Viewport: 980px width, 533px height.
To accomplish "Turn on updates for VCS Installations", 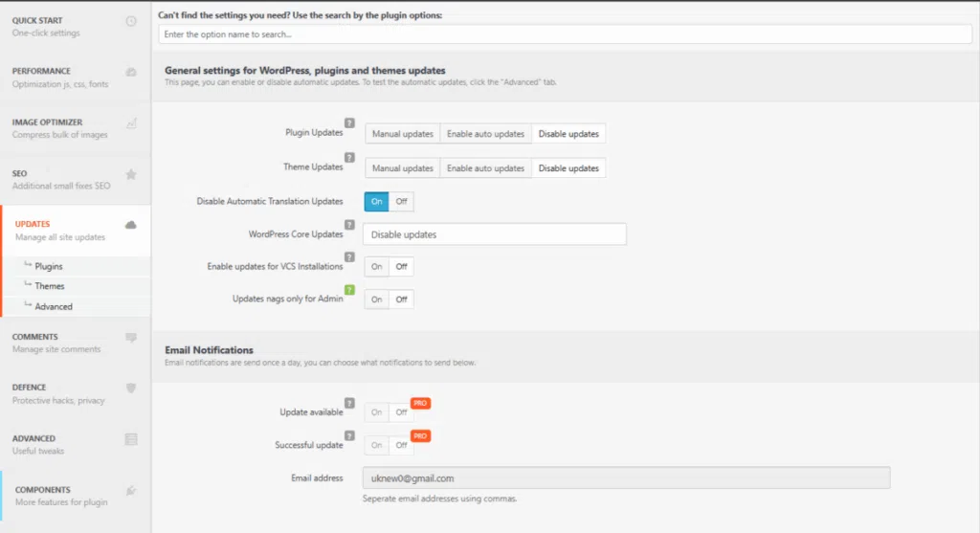I will click(x=377, y=267).
